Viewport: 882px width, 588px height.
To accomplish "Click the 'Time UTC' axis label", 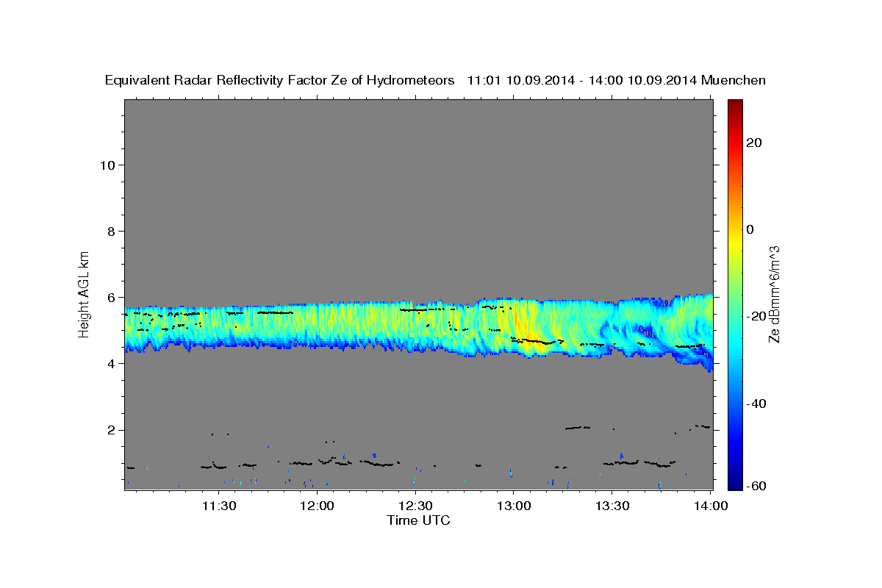I will [418, 520].
